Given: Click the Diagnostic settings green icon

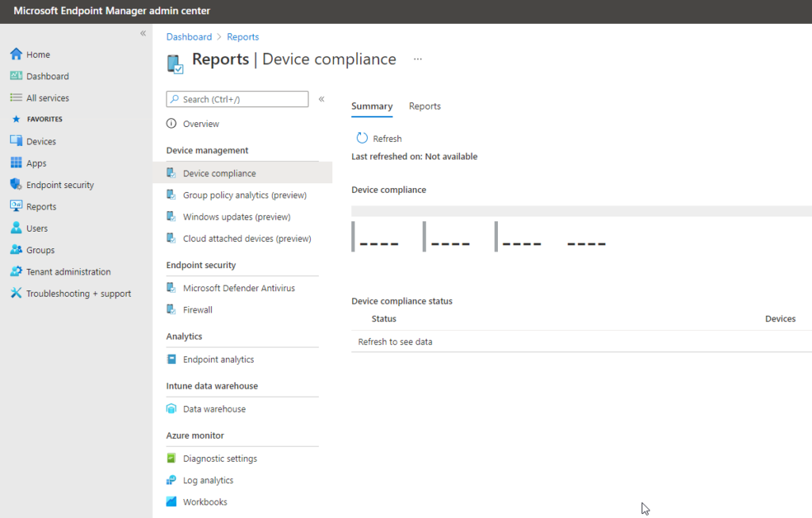Looking at the screenshot, I should [171, 458].
